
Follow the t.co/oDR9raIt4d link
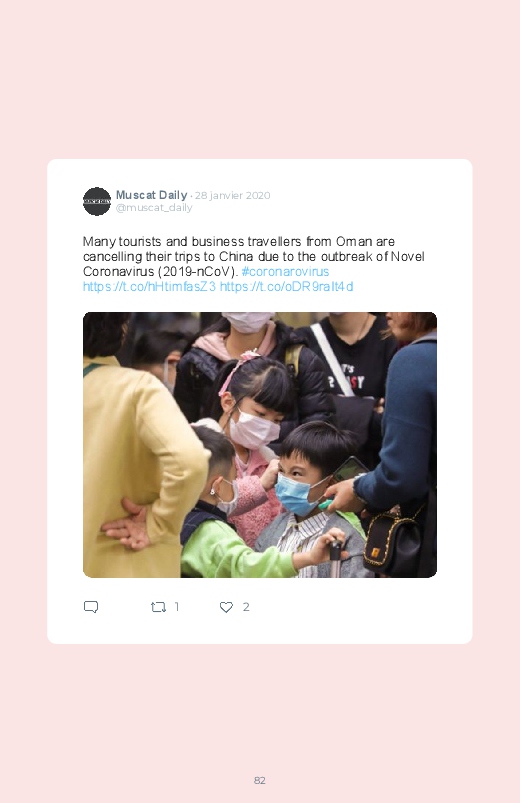tap(286, 286)
